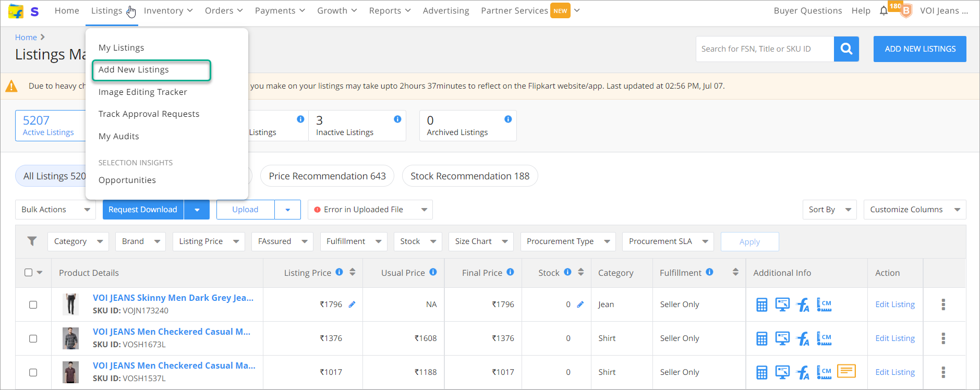Open seller badge shield icon
This screenshot has width=980, height=390.
coord(906,11)
